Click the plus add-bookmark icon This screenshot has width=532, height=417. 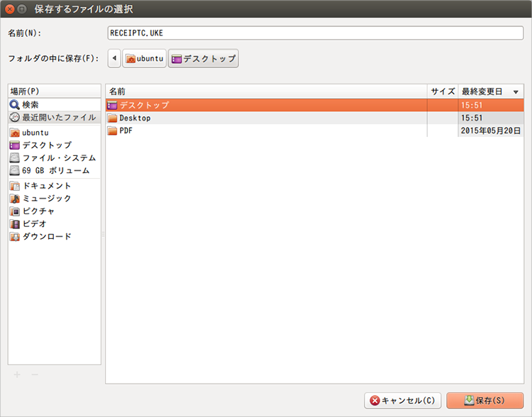coord(17,374)
